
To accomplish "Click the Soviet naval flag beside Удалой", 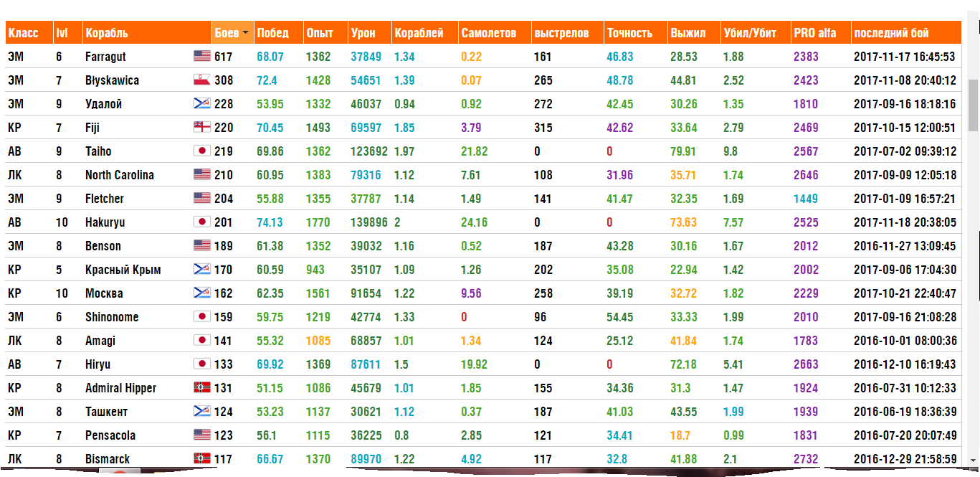I will click(201, 103).
